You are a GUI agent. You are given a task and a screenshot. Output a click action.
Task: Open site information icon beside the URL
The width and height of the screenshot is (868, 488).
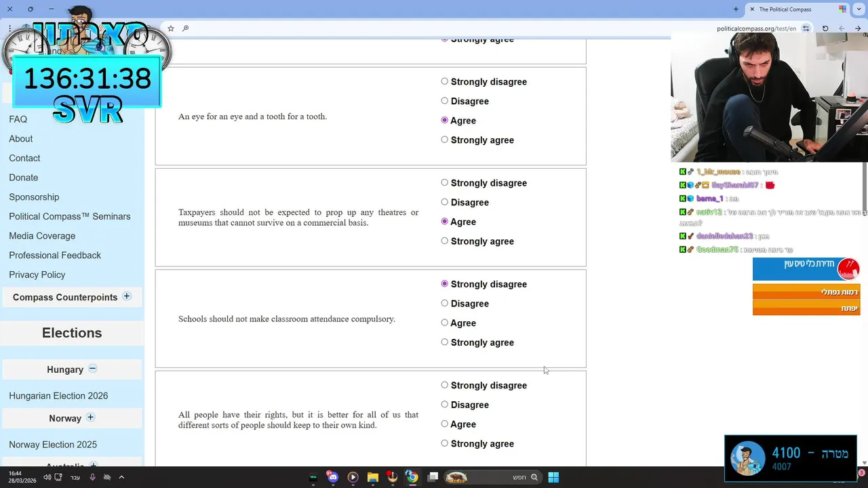pyautogui.click(x=806, y=28)
